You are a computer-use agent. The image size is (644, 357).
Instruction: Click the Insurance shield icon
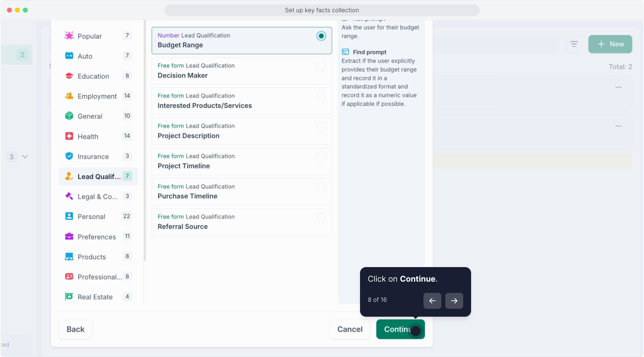pos(69,156)
